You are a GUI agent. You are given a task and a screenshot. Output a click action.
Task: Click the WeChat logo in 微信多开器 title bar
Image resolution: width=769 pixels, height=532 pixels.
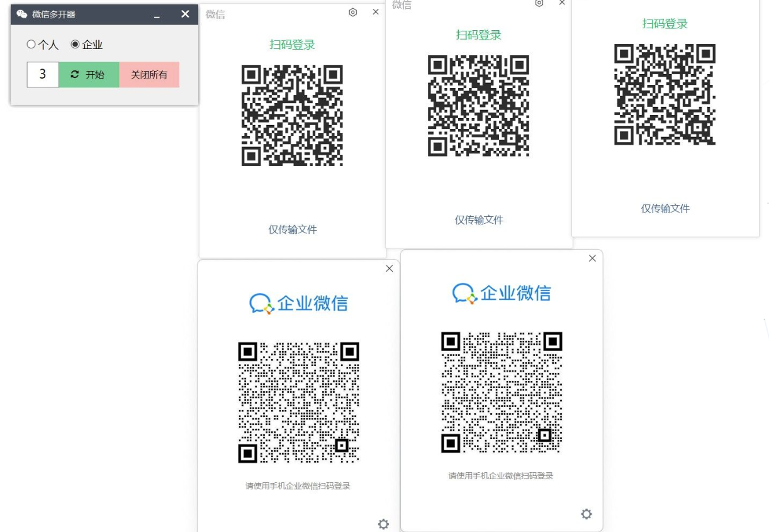(22, 14)
